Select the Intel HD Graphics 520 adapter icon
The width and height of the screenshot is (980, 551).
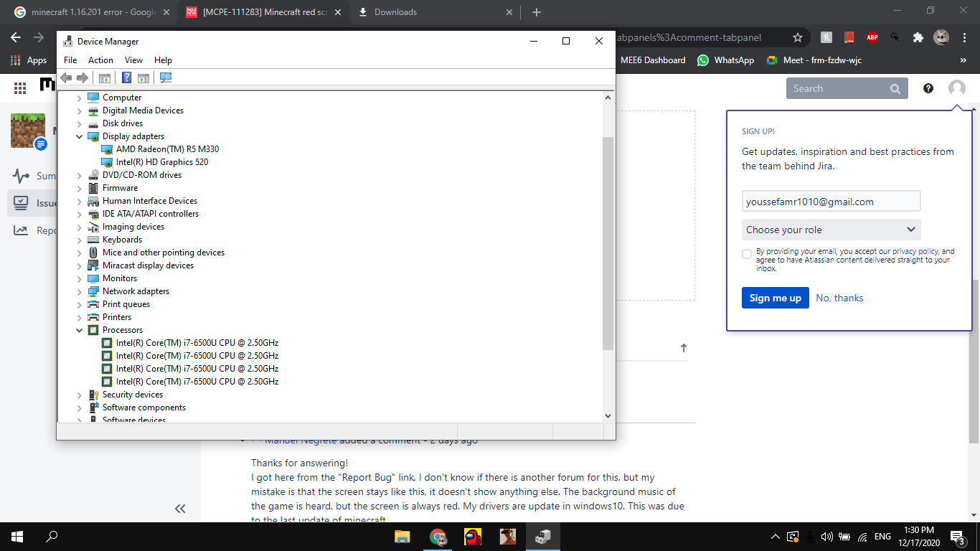(108, 162)
